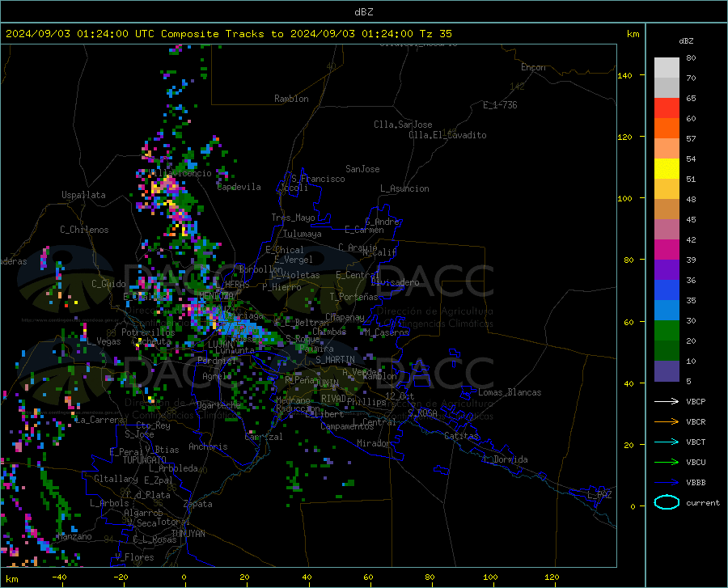Click the 'L_Asuncion' map label
The height and width of the screenshot is (588, 728).
click(x=404, y=188)
